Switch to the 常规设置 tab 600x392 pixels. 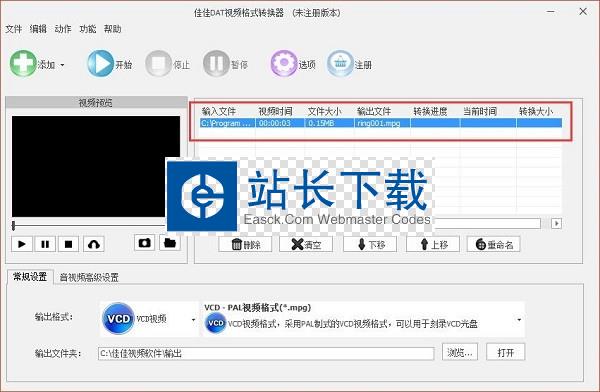pyautogui.click(x=30, y=276)
